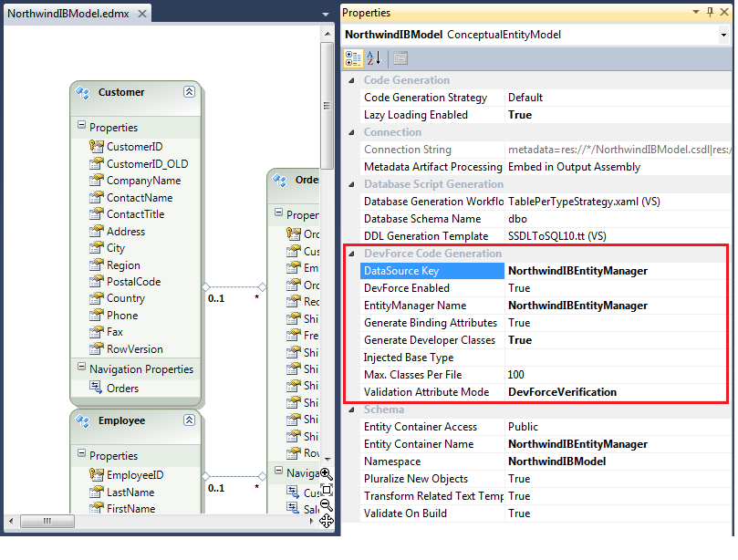Click the Lazy Loading Enabled value
The height and width of the screenshot is (560, 738).
coord(520,115)
